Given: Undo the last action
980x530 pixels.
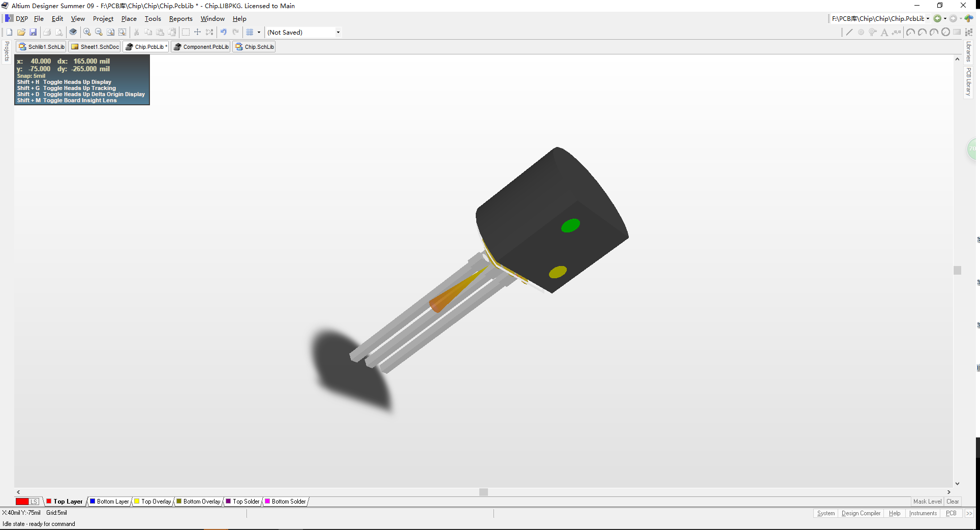Looking at the screenshot, I should [224, 32].
